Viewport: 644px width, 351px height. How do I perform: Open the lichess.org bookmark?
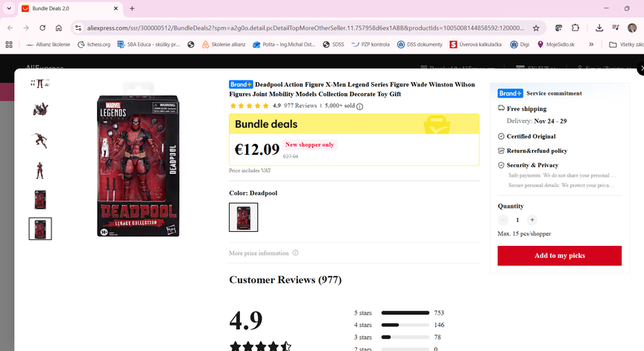(90, 45)
